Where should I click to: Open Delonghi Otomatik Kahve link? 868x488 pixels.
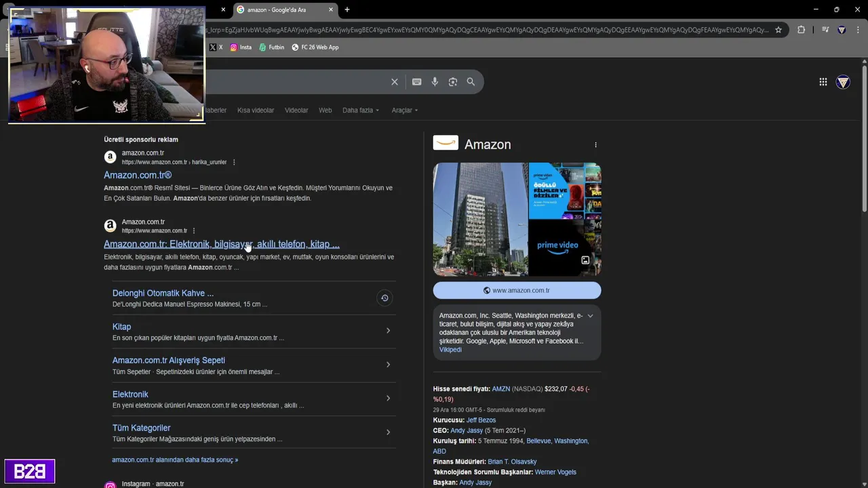pos(163,293)
